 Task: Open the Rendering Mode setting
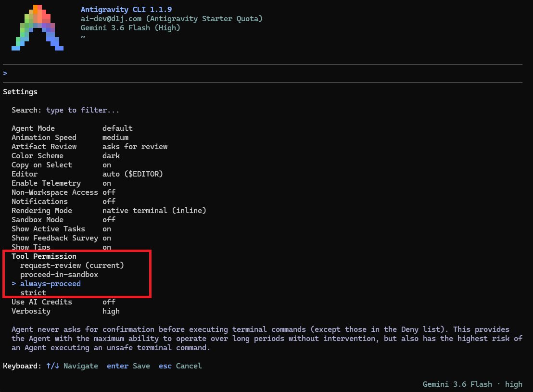pyautogui.click(x=109, y=211)
